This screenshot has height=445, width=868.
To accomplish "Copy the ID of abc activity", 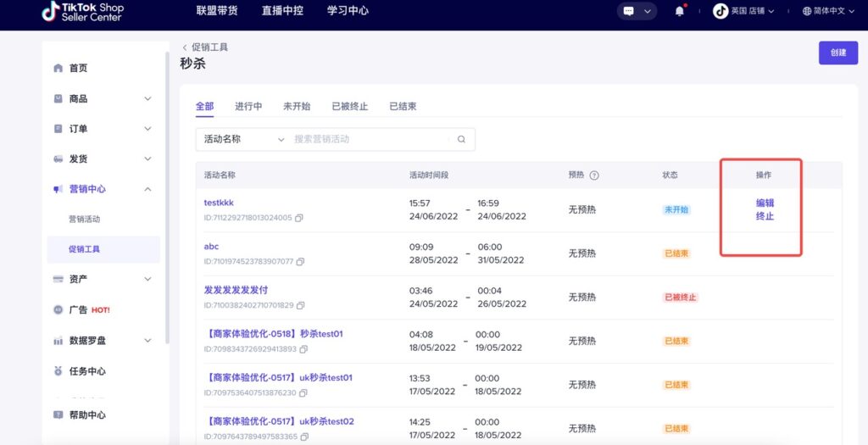I will click(300, 262).
